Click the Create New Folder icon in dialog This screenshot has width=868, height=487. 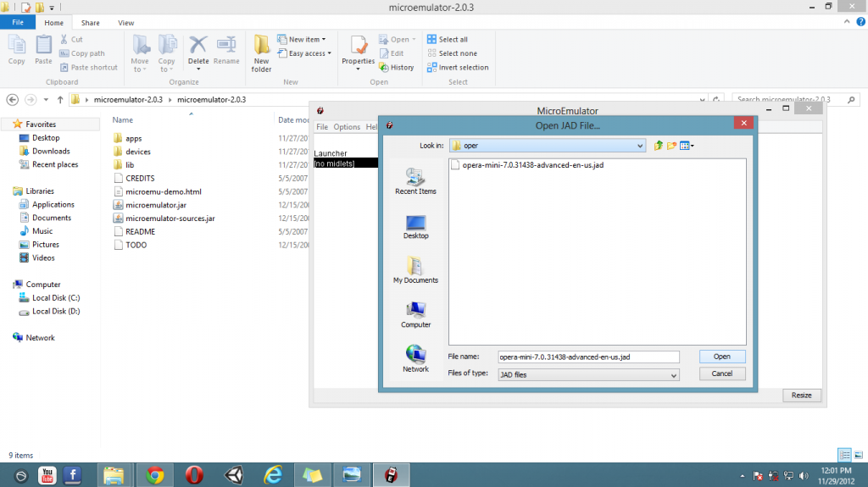click(x=671, y=146)
